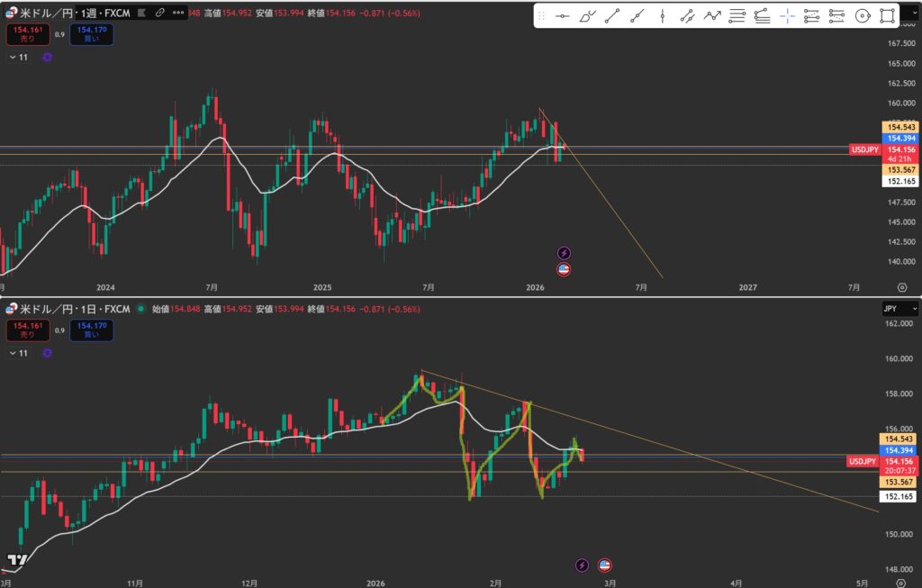Click the blue 買い buy button on daily chart

tap(93, 330)
